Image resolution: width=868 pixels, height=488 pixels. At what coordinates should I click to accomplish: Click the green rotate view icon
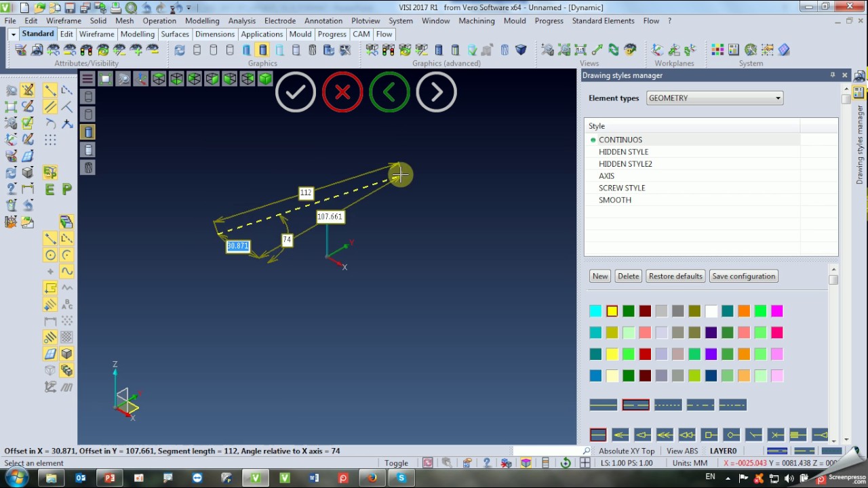(614, 50)
